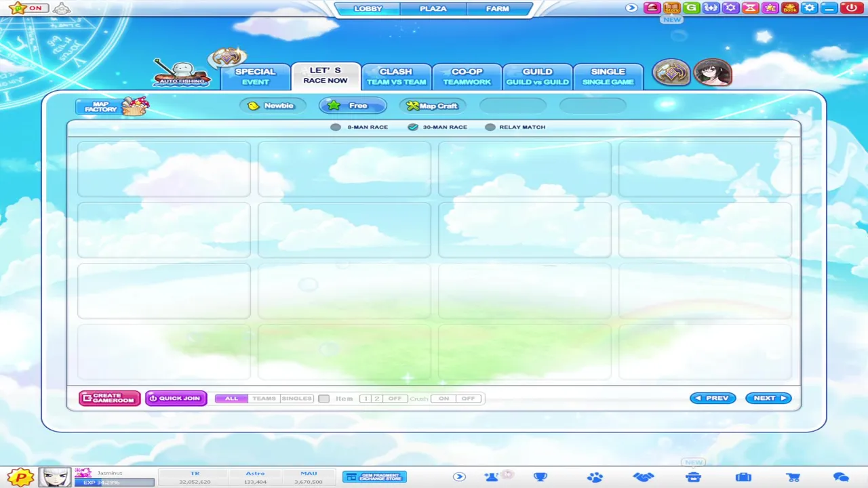Open trophy achievements icon

click(540, 477)
